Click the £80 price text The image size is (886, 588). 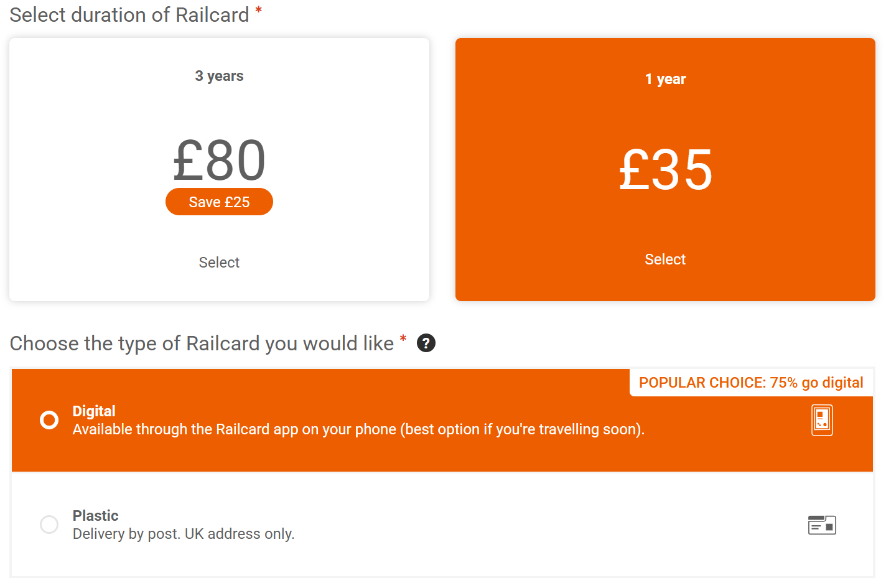tap(219, 161)
